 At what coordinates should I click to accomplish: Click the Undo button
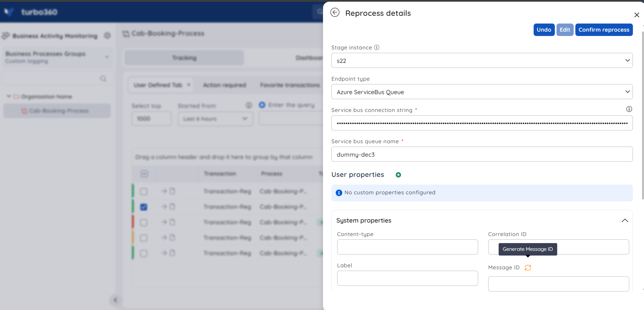coord(544,30)
